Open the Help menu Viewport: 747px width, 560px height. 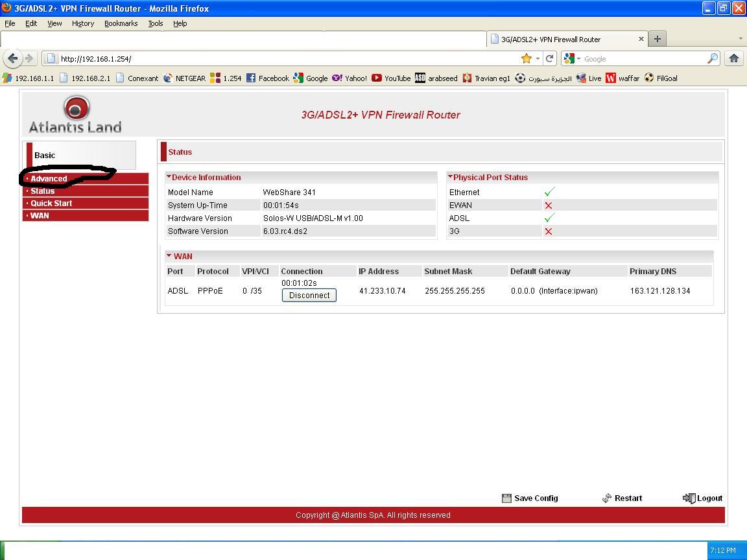click(180, 23)
